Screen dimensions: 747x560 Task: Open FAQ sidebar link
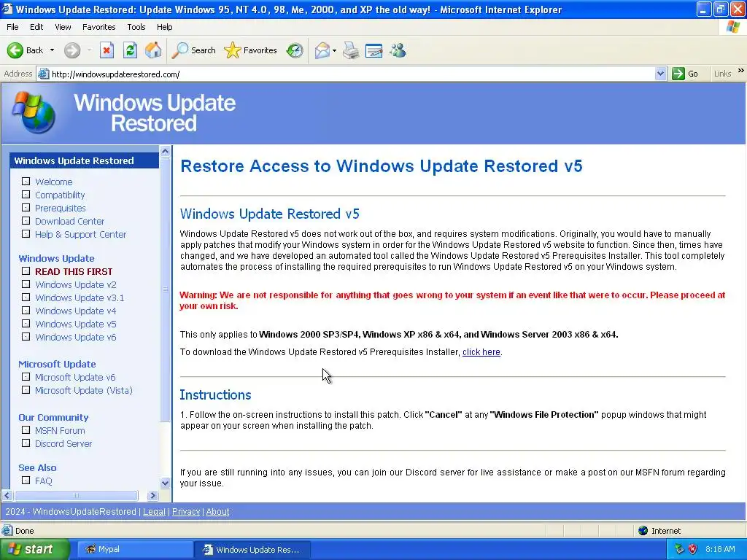(x=43, y=481)
